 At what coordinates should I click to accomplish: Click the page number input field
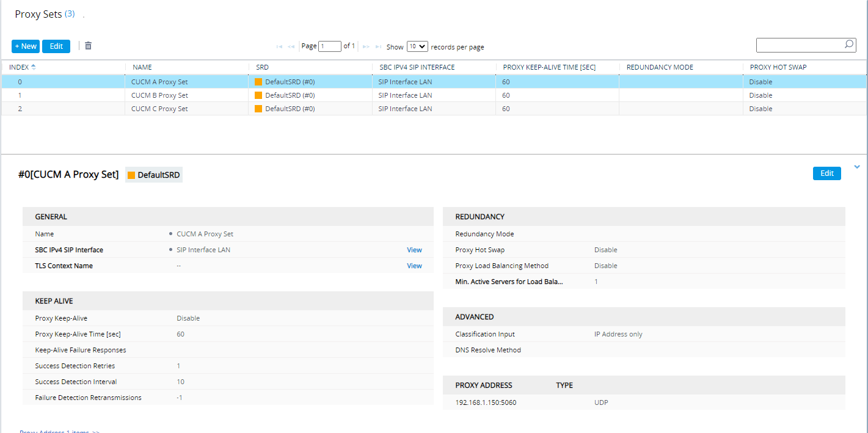point(330,46)
